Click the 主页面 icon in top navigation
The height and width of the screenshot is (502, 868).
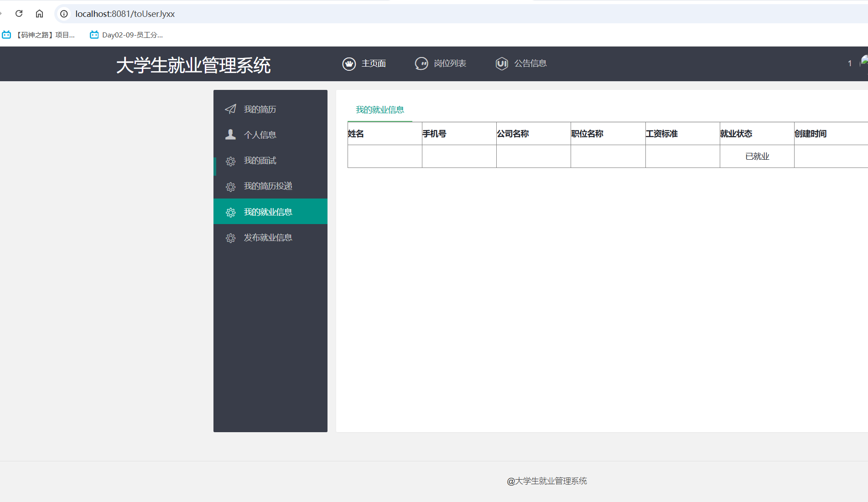pos(349,64)
